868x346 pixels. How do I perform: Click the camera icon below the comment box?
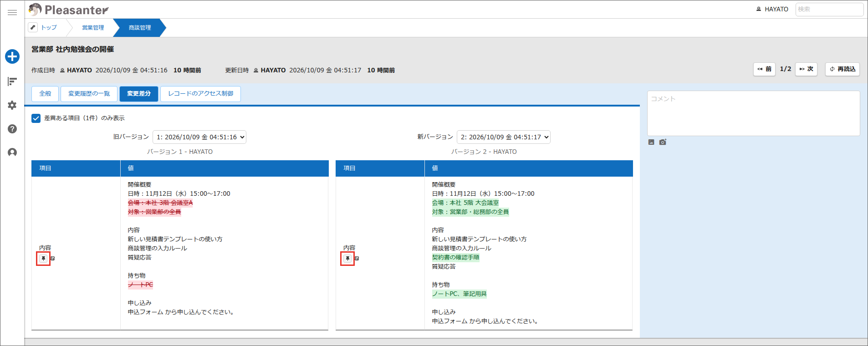pyautogui.click(x=663, y=142)
